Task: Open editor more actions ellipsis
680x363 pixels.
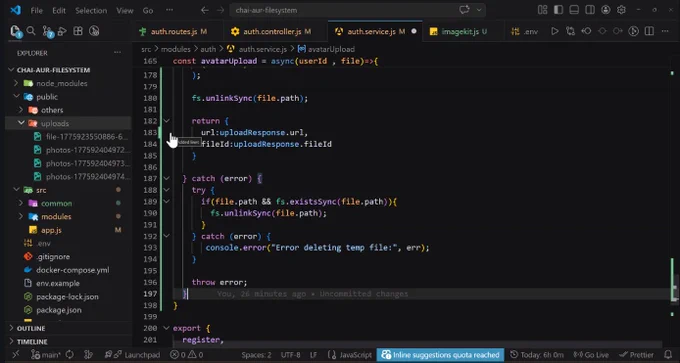Action: [665, 31]
